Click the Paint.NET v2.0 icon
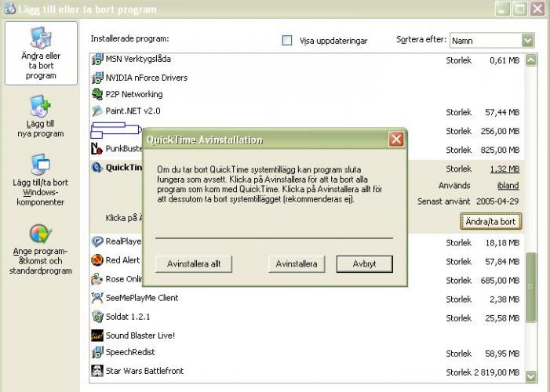550x392 pixels. [97, 111]
